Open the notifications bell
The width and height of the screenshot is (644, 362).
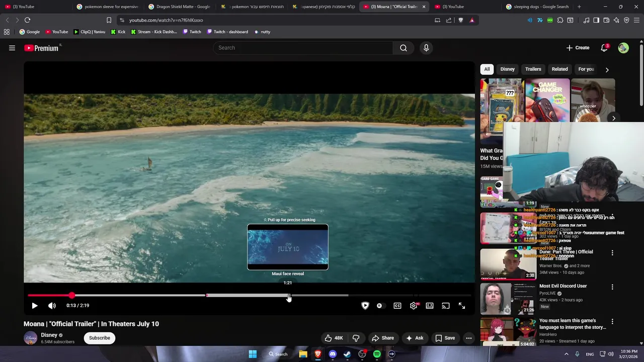pyautogui.click(x=604, y=48)
